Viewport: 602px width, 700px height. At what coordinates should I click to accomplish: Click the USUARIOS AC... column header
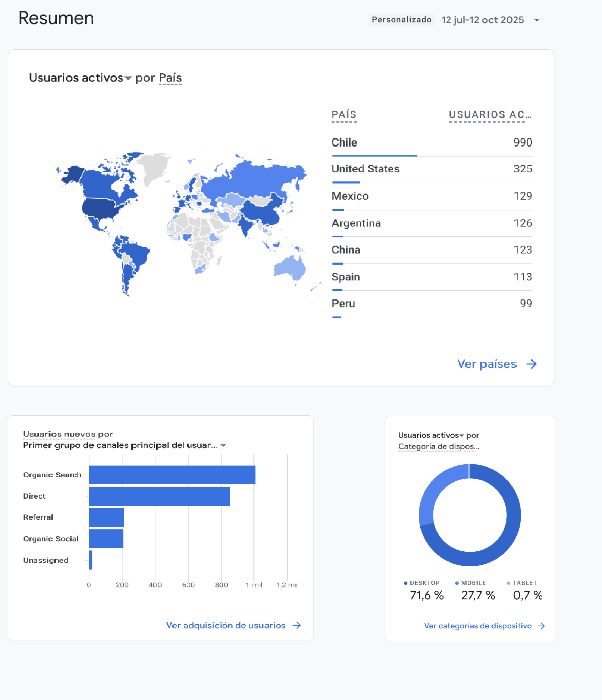pyautogui.click(x=490, y=115)
